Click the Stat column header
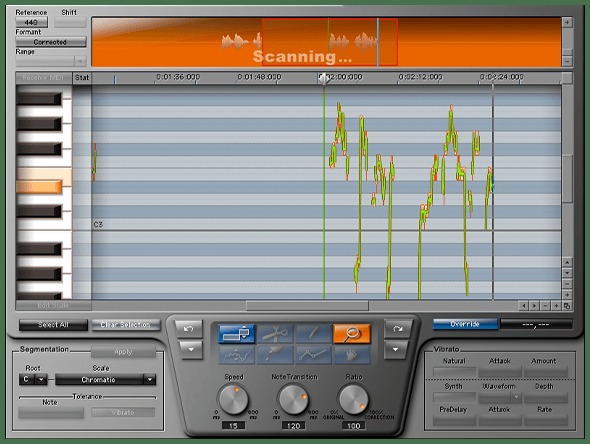Screen dimensions: 590x444 click(x=82, y=78)
